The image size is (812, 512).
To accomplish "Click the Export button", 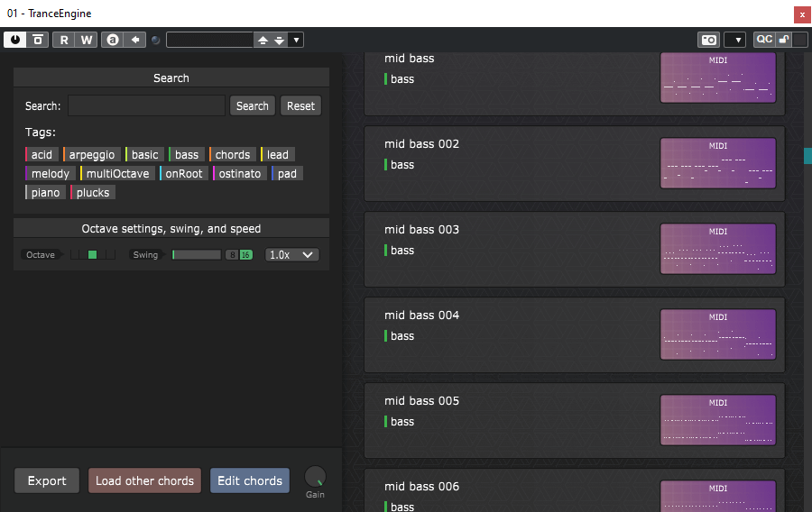I will (x=47, y=480).
